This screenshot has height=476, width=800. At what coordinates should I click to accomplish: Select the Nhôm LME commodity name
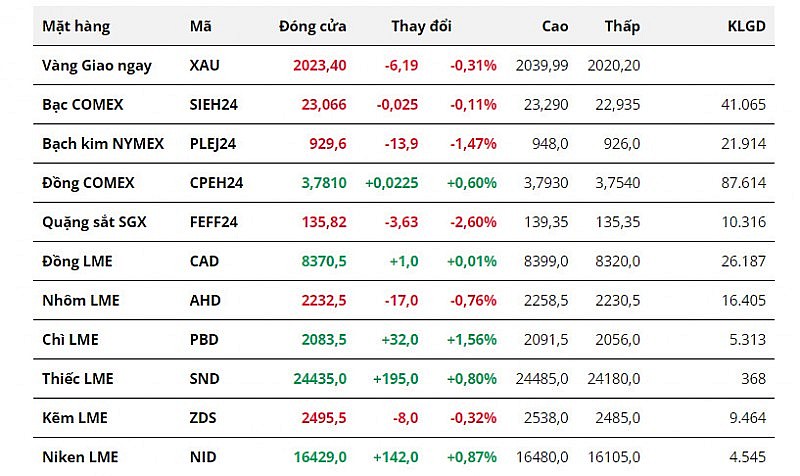(78, 300)
